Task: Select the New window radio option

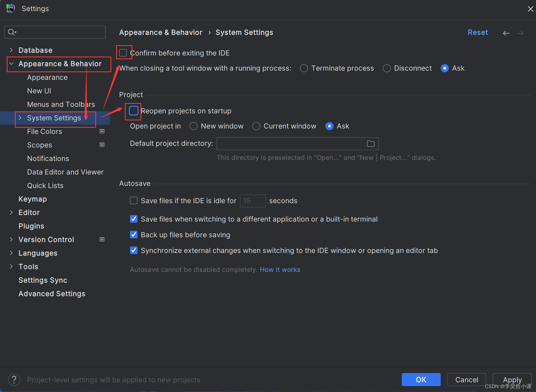Action: 194,126
